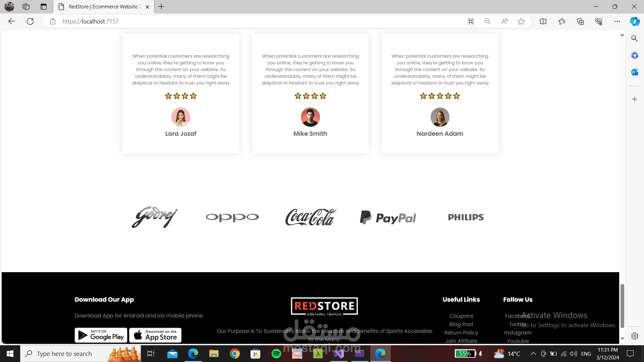This screenshot has height=362, width=644.
Task: Click the browser refresh icon
Action: (30, 21)
